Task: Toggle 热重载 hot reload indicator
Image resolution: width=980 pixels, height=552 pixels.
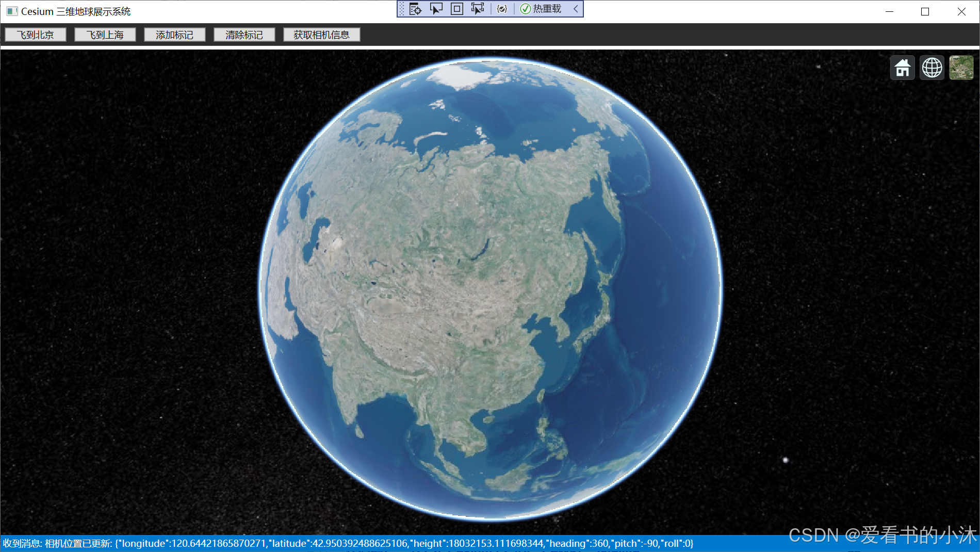Action: point(541,9)
